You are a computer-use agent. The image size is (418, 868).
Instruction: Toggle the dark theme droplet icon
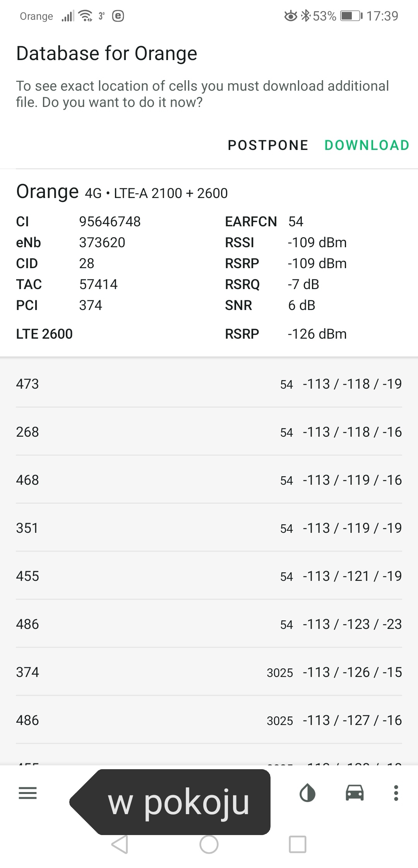click(307, 793)
